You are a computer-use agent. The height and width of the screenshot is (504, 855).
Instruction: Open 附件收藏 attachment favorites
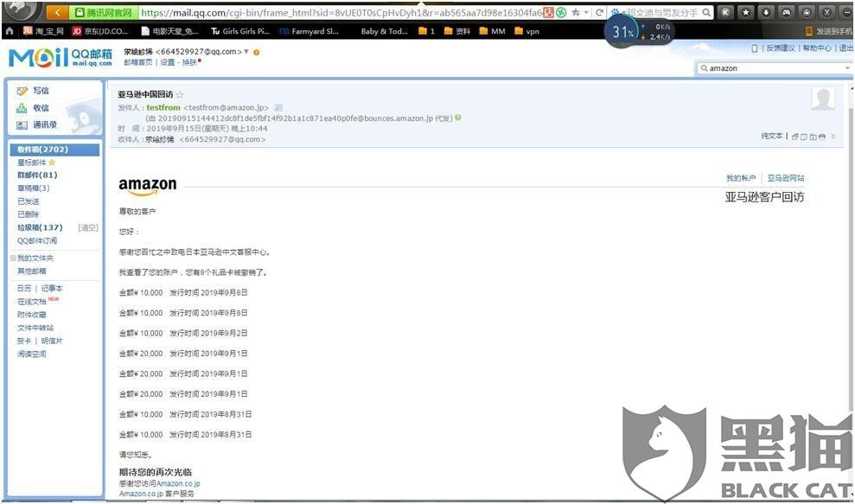pos(32,315)
